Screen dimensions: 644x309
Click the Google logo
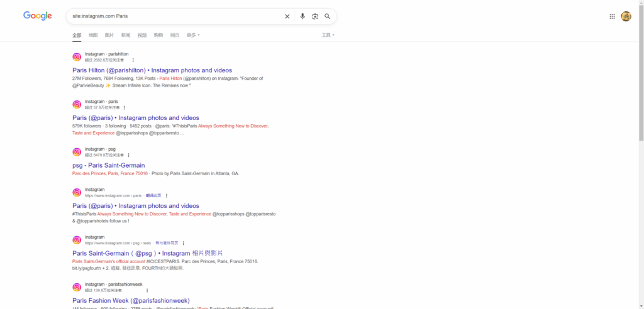[37, 16]
